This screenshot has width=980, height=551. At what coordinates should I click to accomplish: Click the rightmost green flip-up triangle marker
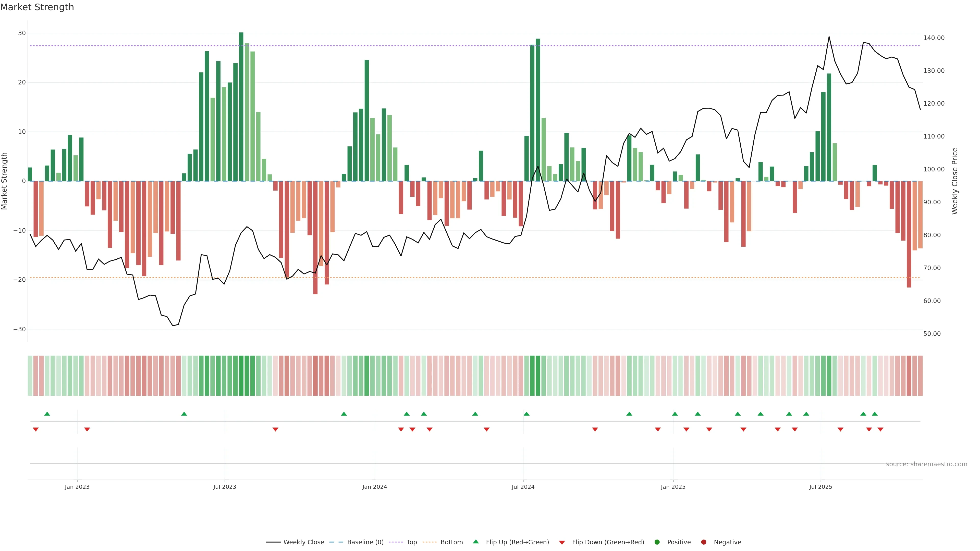875,414
